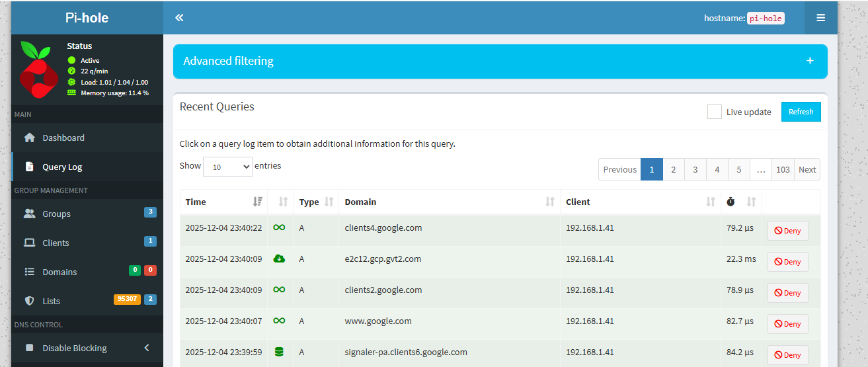This screenshot has height=367, width=868.
Task: Click status icon for clients2.google.com row
Action: [279, 290]
